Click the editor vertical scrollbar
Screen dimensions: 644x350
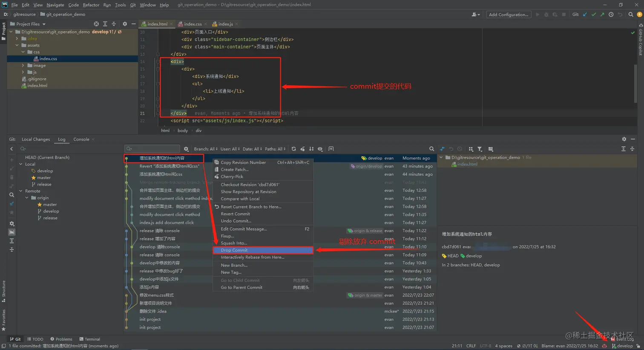[x=635, y=84]
